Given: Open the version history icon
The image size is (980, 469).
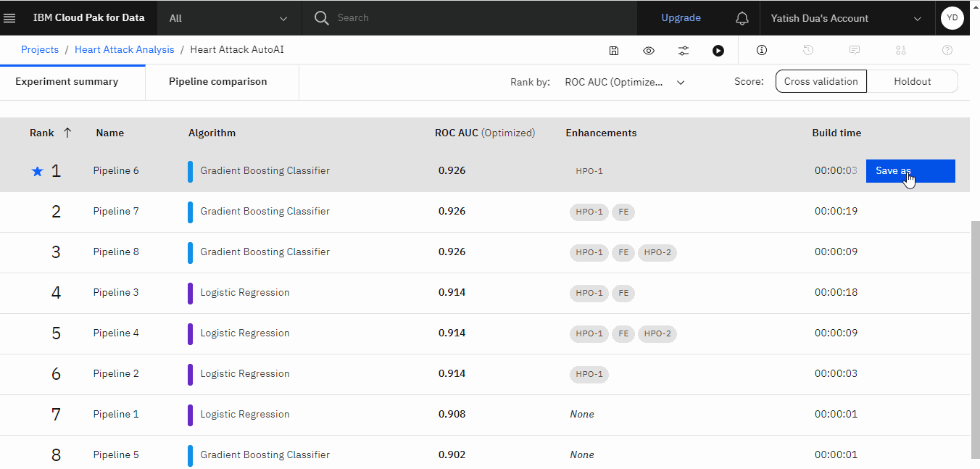Looking at the screenshot, I should click(x=808, y=51).
